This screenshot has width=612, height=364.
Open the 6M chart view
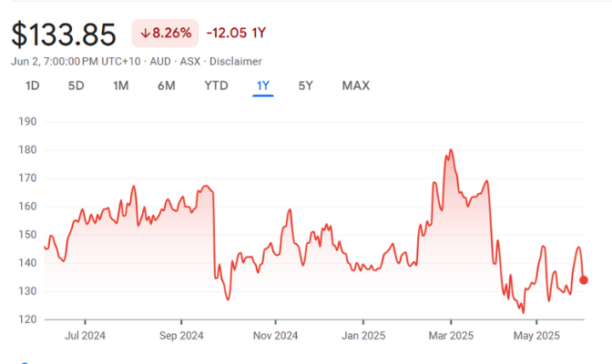[x=166, y=86]
